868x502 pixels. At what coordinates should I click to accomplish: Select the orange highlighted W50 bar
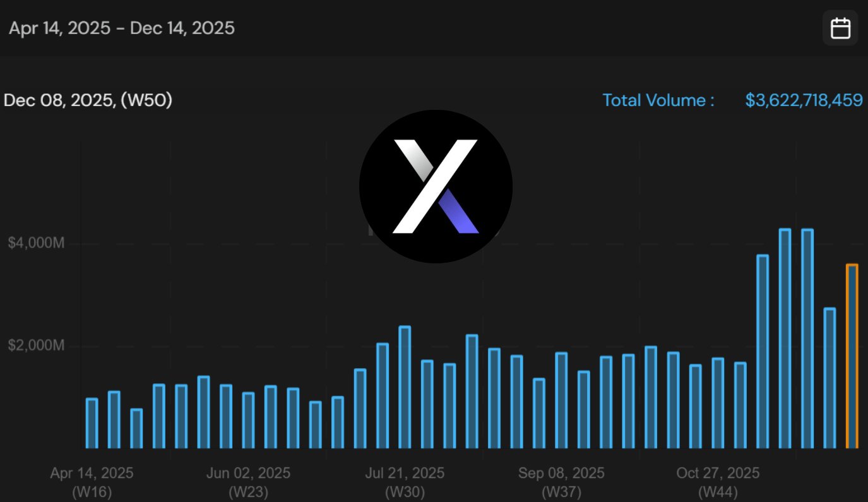click(852, 356)
